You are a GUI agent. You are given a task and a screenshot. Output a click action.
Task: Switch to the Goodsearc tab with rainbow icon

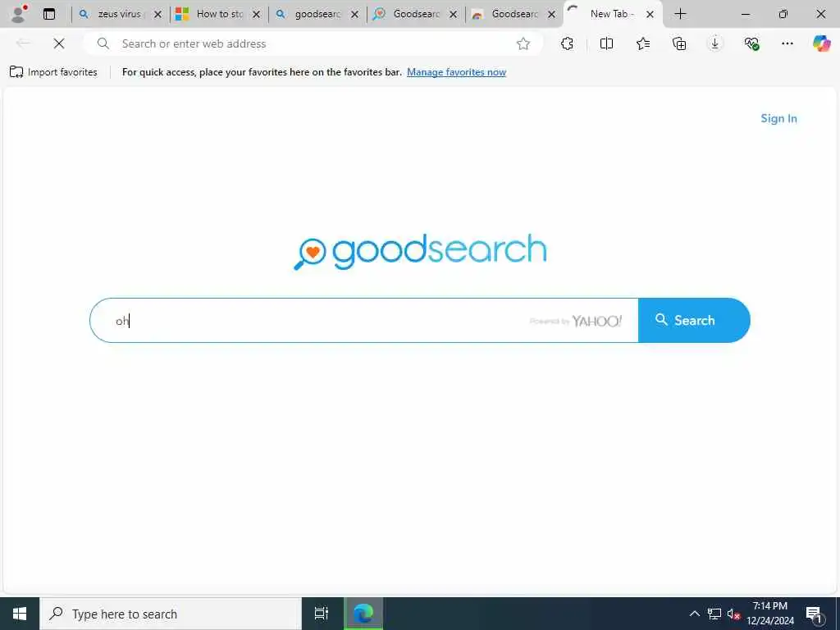[514, 14]
